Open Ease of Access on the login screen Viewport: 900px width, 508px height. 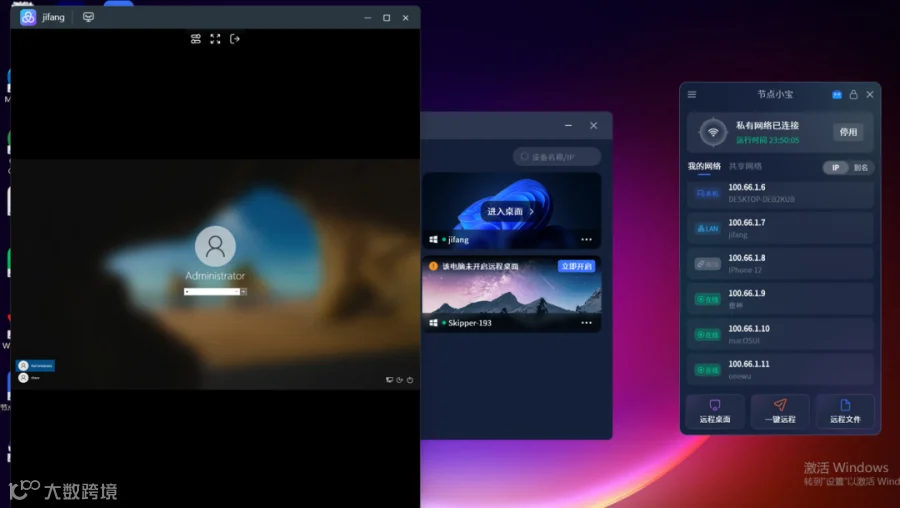[x=399, y=380]
